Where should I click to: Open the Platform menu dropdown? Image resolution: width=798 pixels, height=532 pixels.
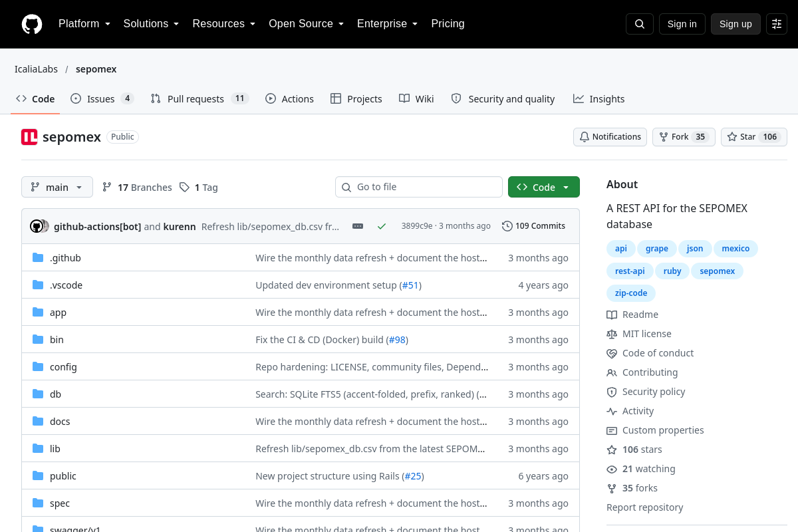tap(84, 24)
